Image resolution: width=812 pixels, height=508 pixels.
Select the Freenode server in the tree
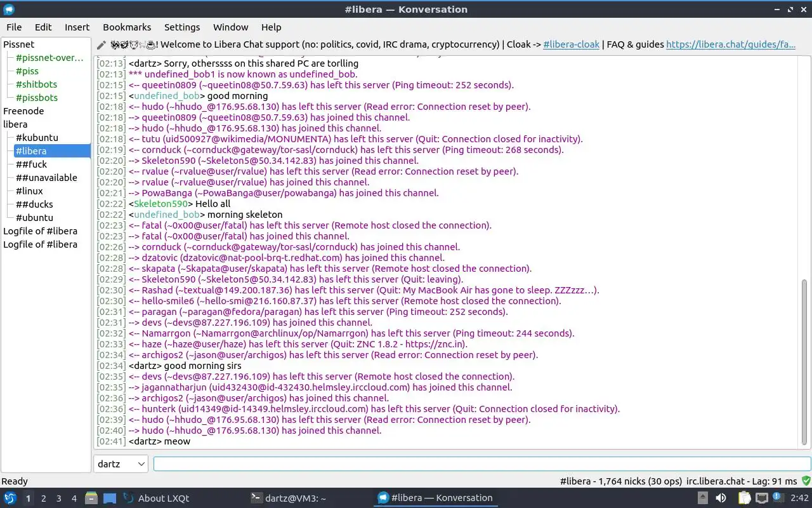coord(23,111)
